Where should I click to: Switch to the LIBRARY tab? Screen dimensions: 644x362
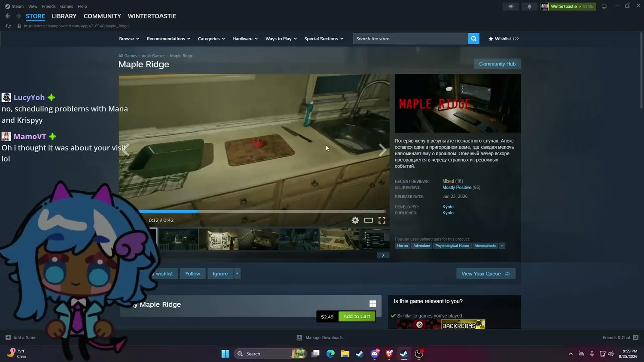coord(64,16)
